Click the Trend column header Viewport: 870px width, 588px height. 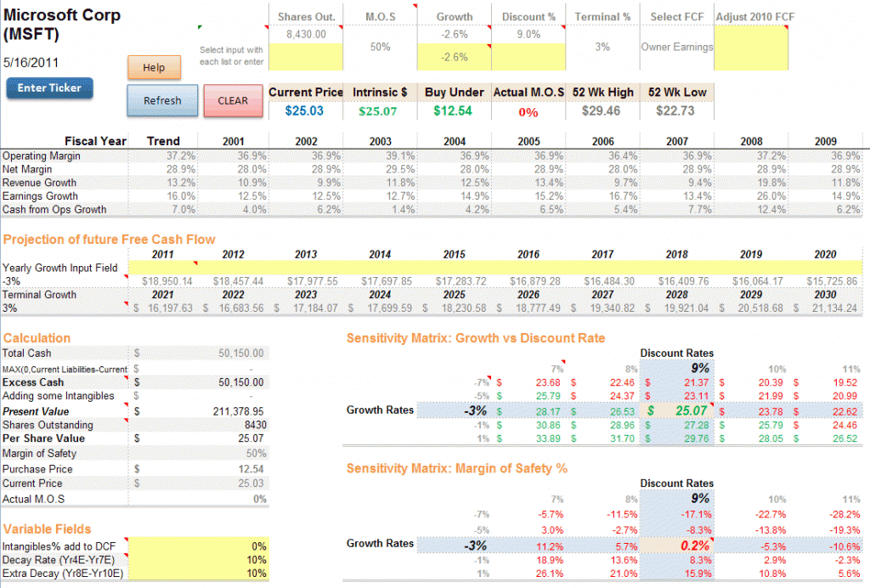click(163, 141)
